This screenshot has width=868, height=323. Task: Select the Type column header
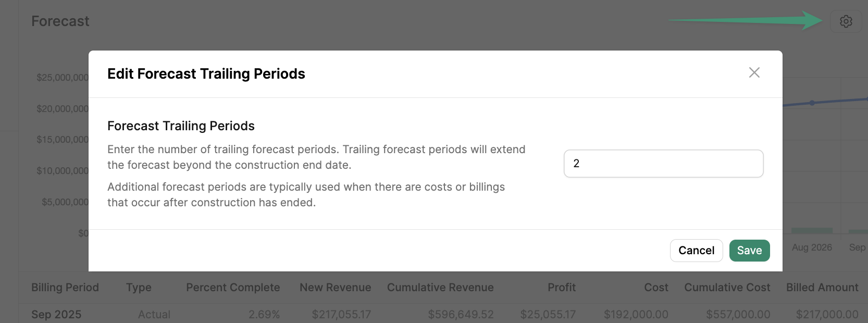pyautogui.click(x=139, y=288)
